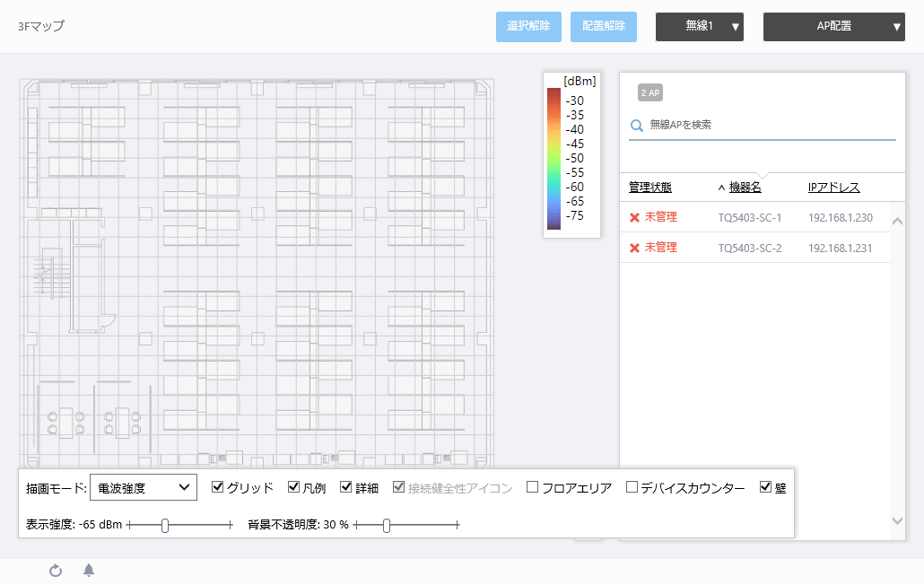
Task: Adjust the 表示強度 slider handle
Action: click(165, 526)
